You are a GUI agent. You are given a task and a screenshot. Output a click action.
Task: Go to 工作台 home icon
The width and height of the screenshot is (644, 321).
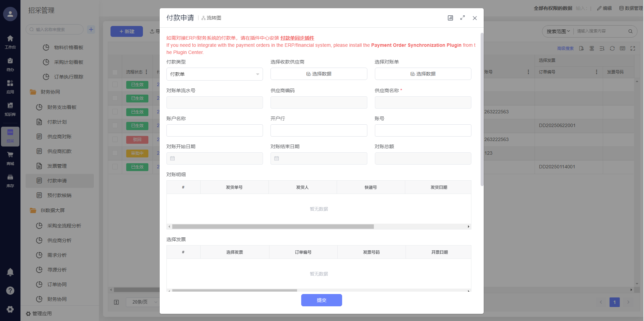coord(10,41)
